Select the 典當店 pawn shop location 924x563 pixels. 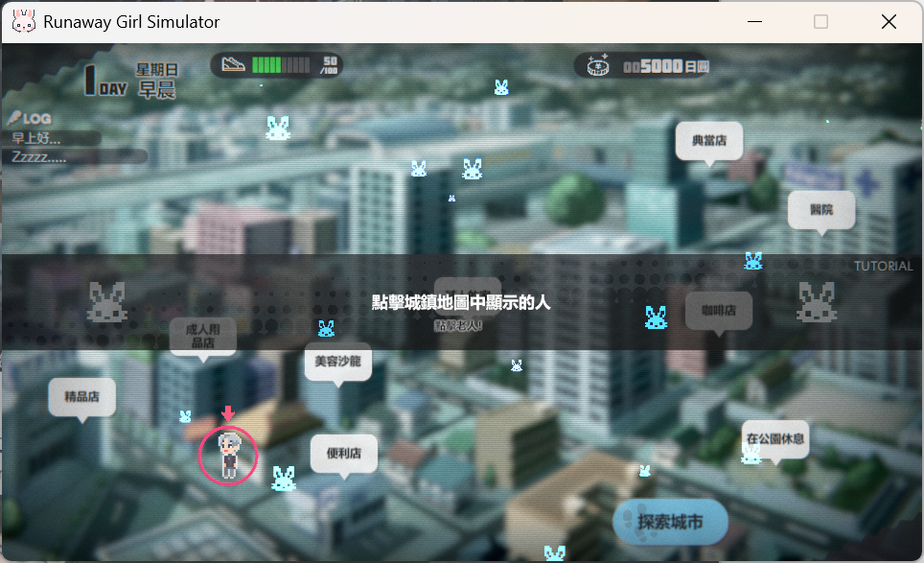[708, 141]
